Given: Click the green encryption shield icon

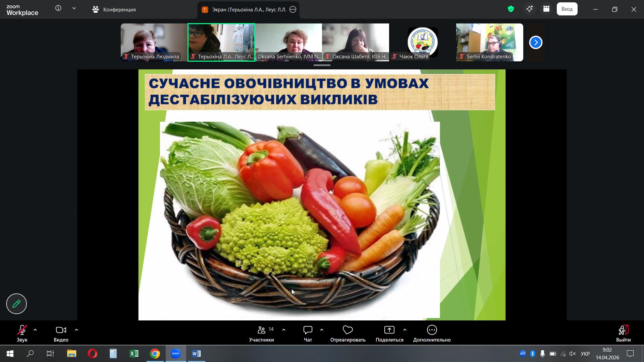Looking at the screenshot, I should click(x=511, y=9).
